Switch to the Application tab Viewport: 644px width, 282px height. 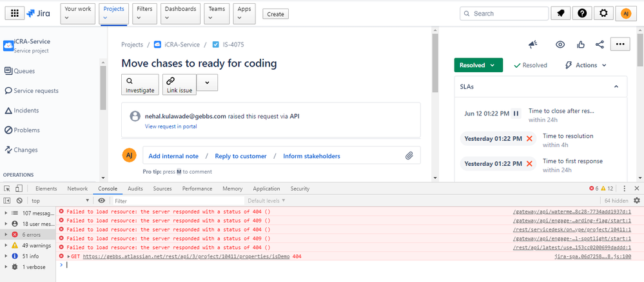point(266,188)
